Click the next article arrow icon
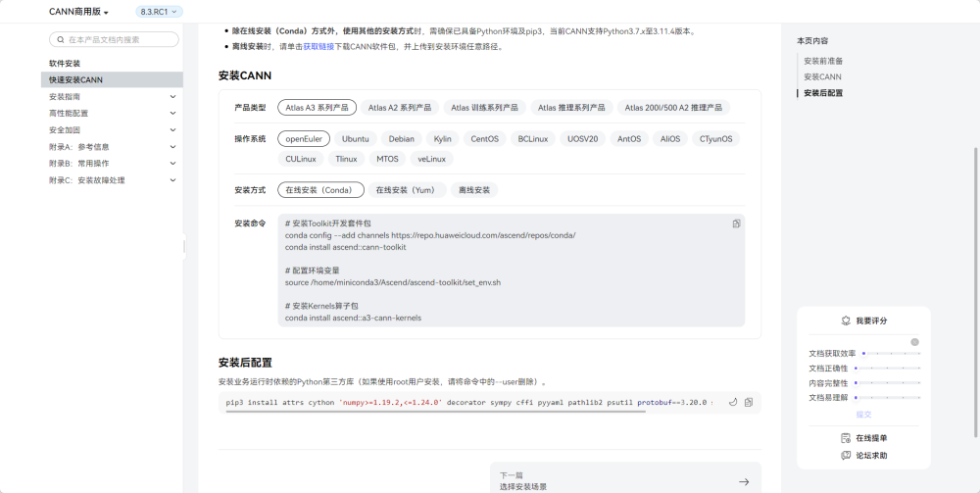 pyautogui.click(x=744, y=482)
